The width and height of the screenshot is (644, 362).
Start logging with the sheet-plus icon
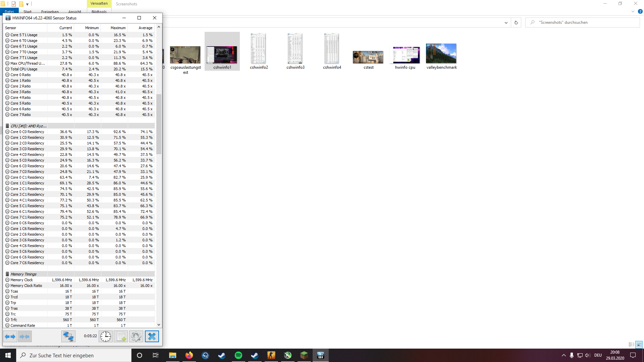pyautogui.click(x=121, y=337)
